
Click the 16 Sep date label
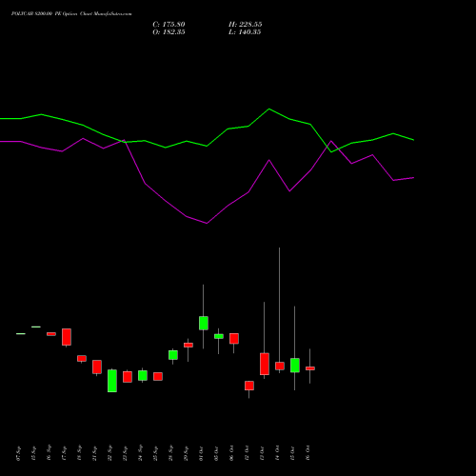[49, 453]
